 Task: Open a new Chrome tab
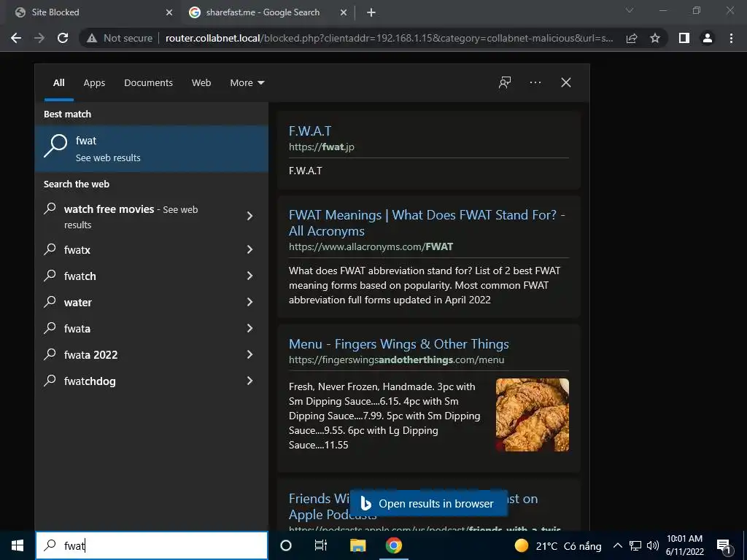coord(371,13)
